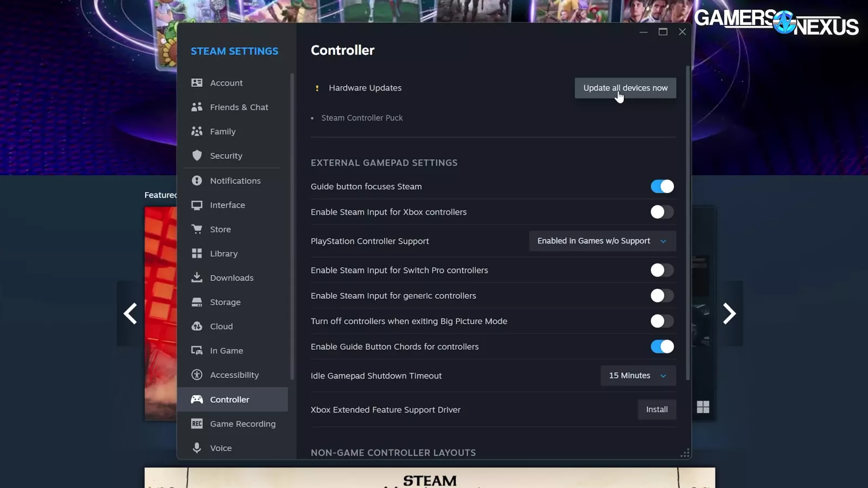868x488 pixels.
Task: Open Voice settings section
Action: [233, 448]
